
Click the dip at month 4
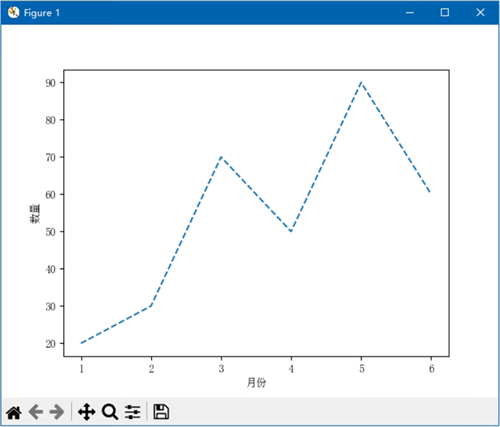pos(291,231)
